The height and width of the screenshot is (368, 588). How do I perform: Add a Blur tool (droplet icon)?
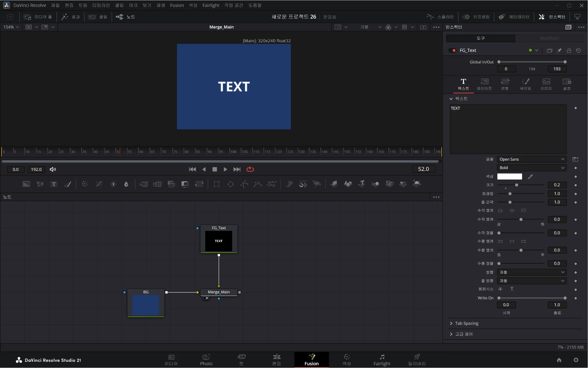click(126, 184)
